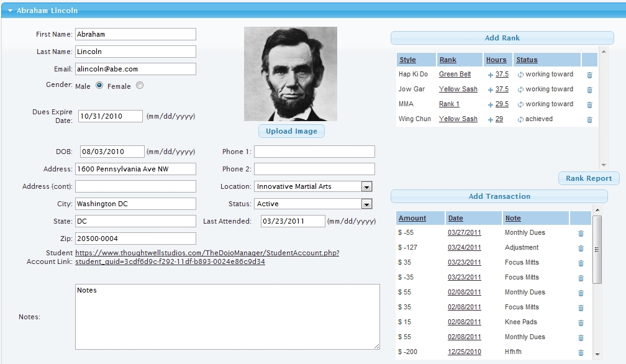Toggle Hap Ki Do status refresh icon
The image size is (626, 364).
coord(520,75)
